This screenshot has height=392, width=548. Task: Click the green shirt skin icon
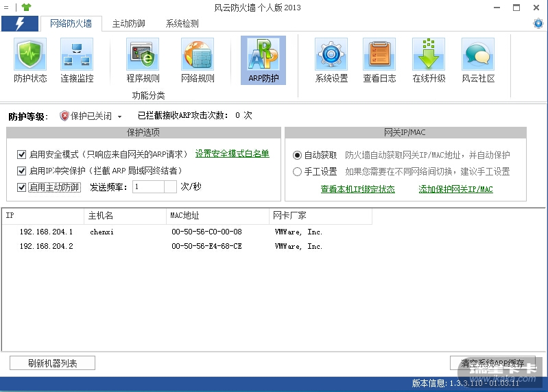pos(26,7)
